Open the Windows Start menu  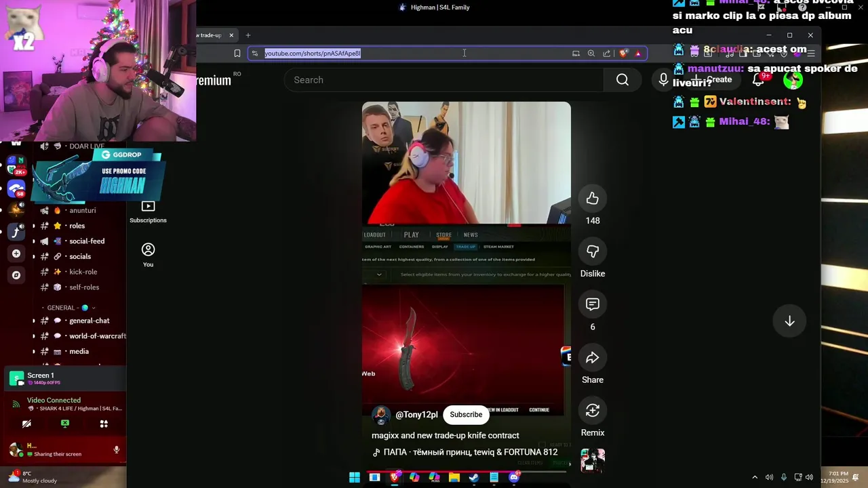pyautogui.click(x=355, y=477)
